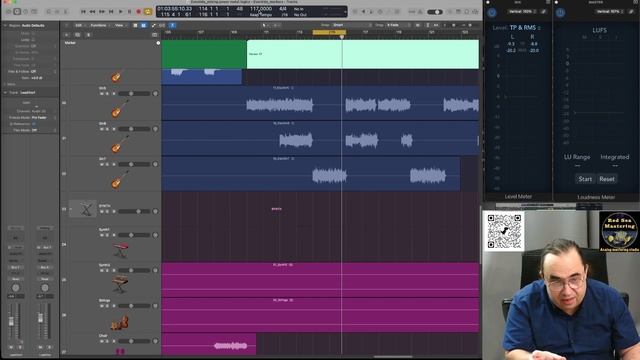Open the Snap dropdown showing Smart
The width and height of the screenshot is (640, 360).
pos(351,25)
